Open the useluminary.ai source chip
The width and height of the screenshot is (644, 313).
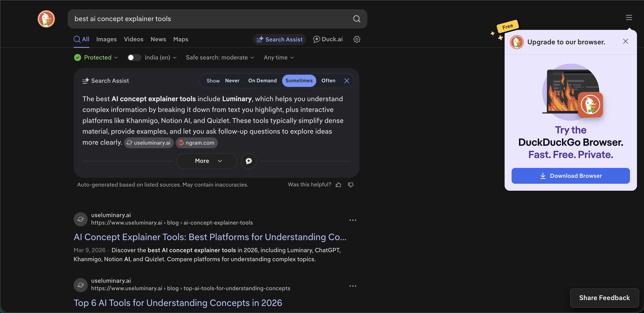(149, 143)
